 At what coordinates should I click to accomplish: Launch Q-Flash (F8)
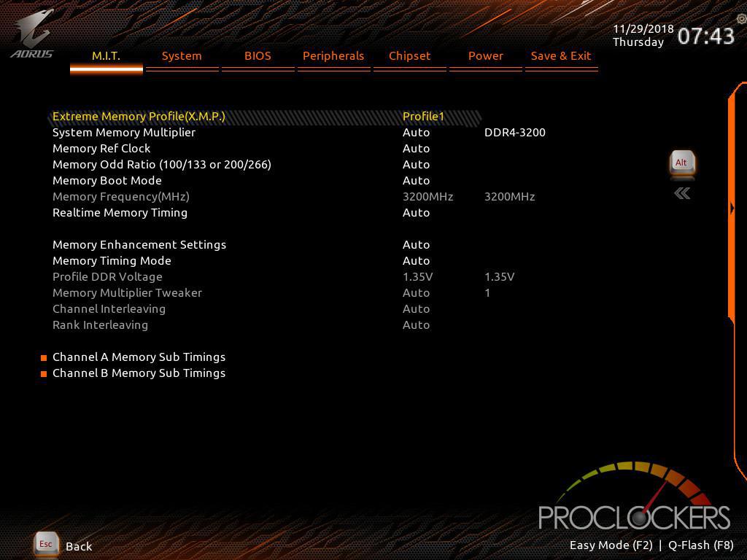701,545
